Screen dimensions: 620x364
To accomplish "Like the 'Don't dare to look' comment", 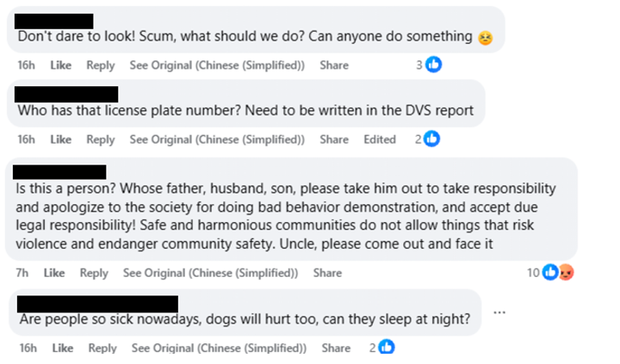I will [60, 65].
